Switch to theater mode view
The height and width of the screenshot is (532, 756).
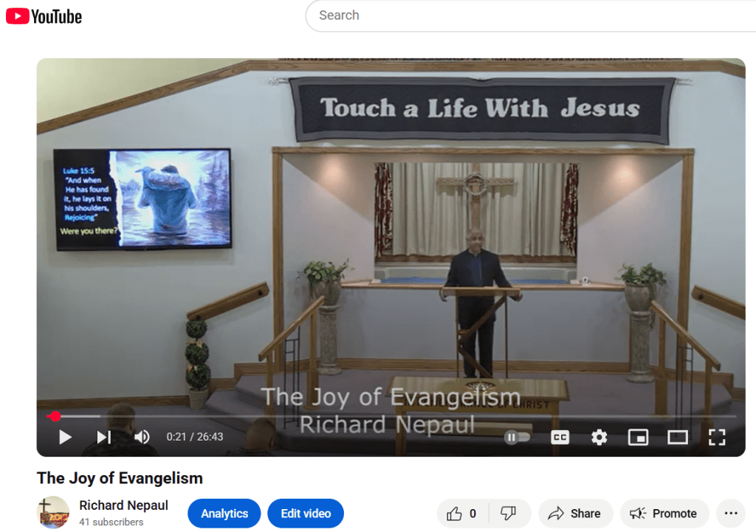coord(678,437)
